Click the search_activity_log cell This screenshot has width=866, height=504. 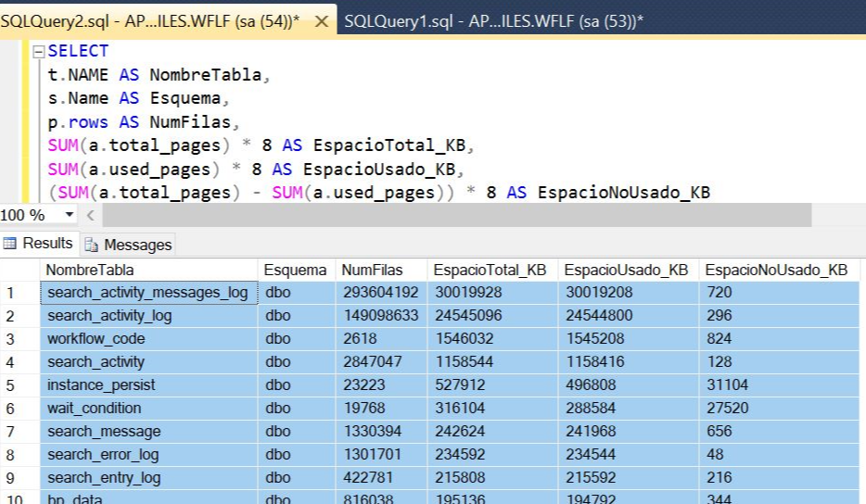[148, 316]
